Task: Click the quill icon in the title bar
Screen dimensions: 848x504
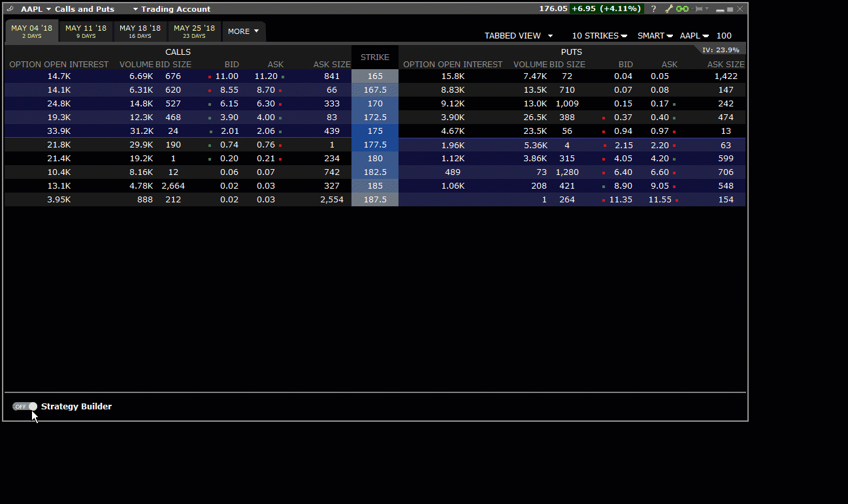Action: point(9,8)
